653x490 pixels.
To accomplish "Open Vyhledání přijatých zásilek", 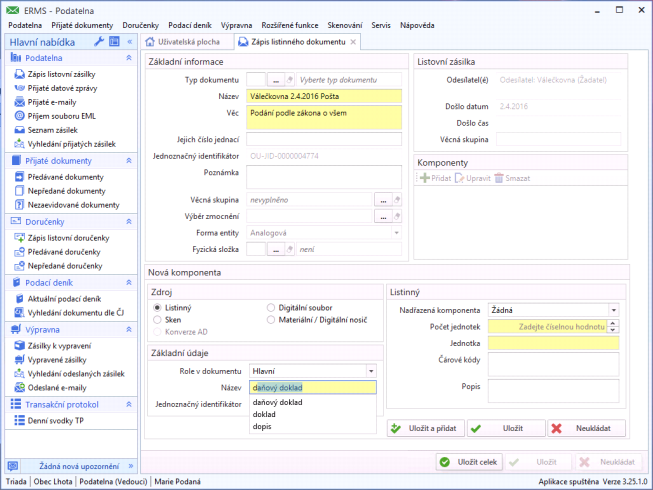I will click(72, 144).
